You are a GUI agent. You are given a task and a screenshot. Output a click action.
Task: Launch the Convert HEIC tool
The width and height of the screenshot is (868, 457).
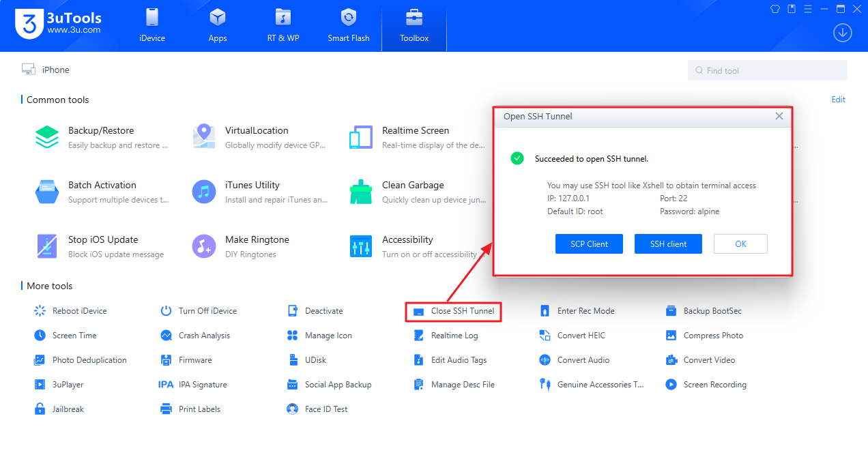[572, 336]
